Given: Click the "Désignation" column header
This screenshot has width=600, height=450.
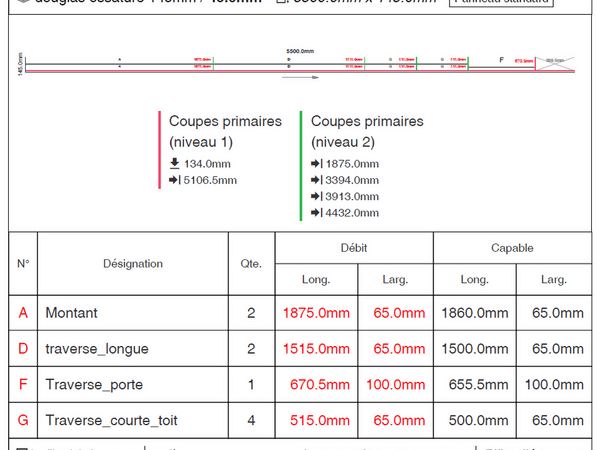Looking at the screenshot, I should coord(133,264).
